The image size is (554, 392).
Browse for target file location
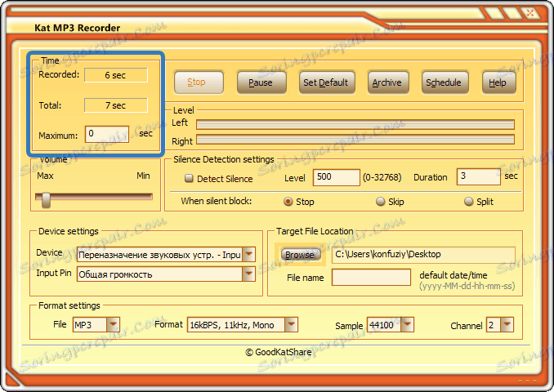pyautogui.click(x=301, y=255)
